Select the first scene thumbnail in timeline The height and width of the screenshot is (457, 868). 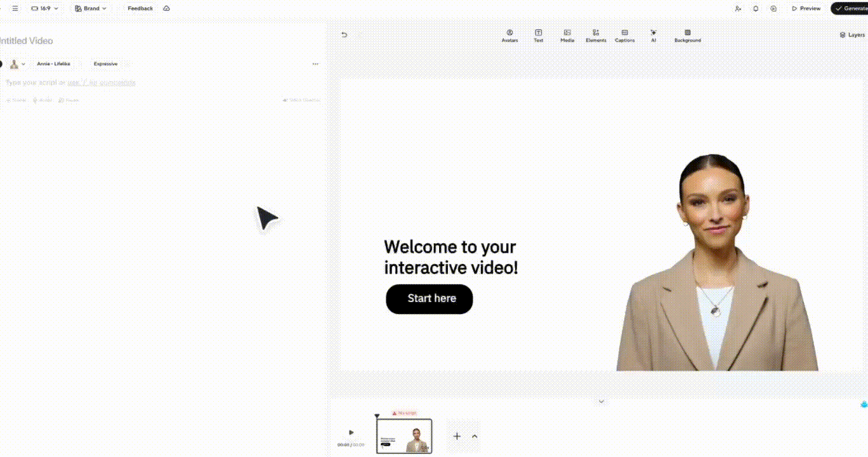tap(404, 436)
